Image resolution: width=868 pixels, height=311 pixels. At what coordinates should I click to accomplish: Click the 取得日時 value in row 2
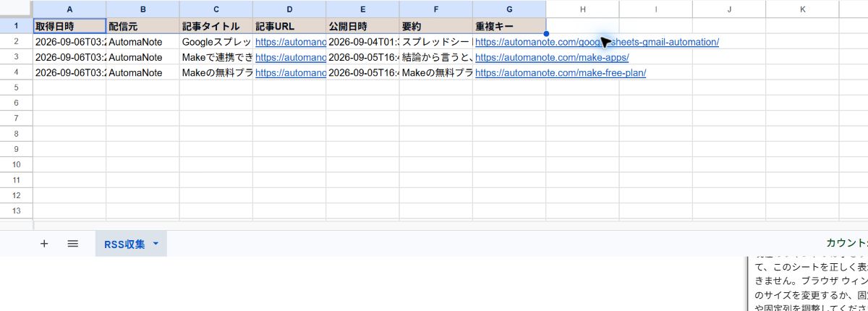point(69,41)
